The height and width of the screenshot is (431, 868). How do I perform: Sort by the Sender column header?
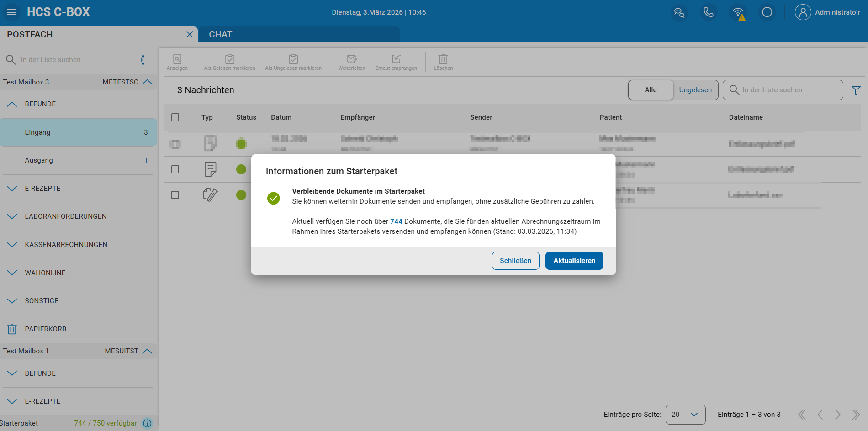point(481,117)
